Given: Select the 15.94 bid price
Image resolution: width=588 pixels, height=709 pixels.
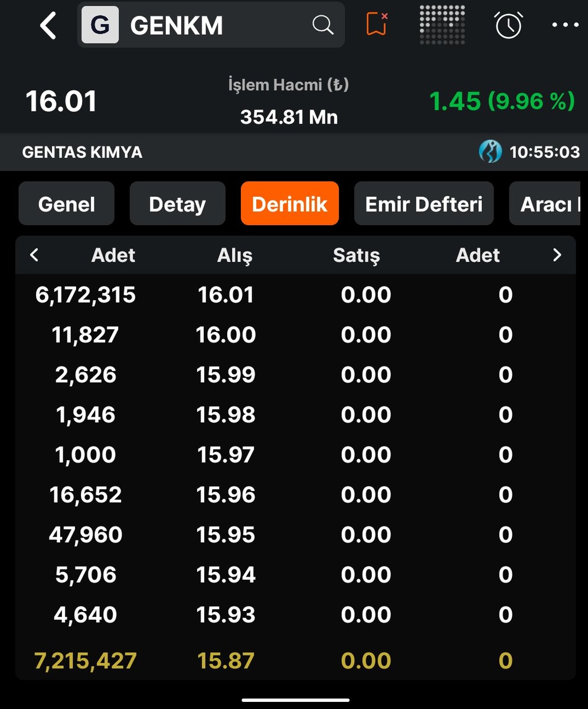Looking at the screenshot, I should tap(226, 575).
